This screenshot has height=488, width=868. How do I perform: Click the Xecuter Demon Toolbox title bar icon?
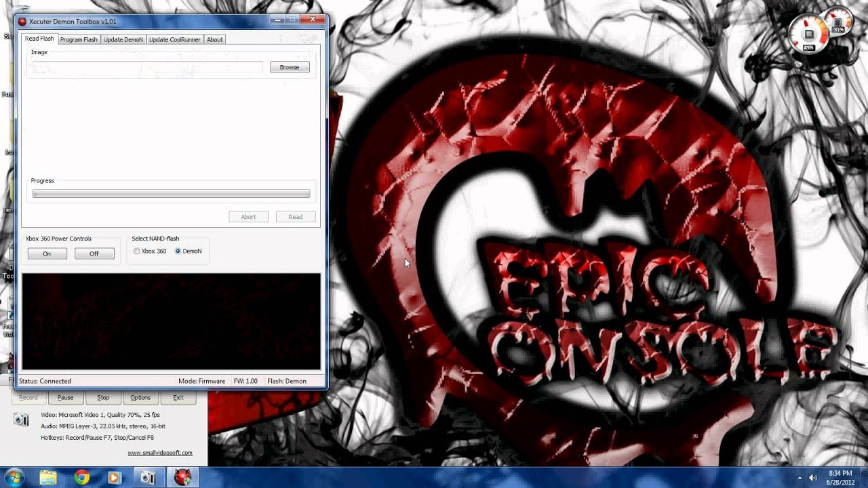pos(22,22)
